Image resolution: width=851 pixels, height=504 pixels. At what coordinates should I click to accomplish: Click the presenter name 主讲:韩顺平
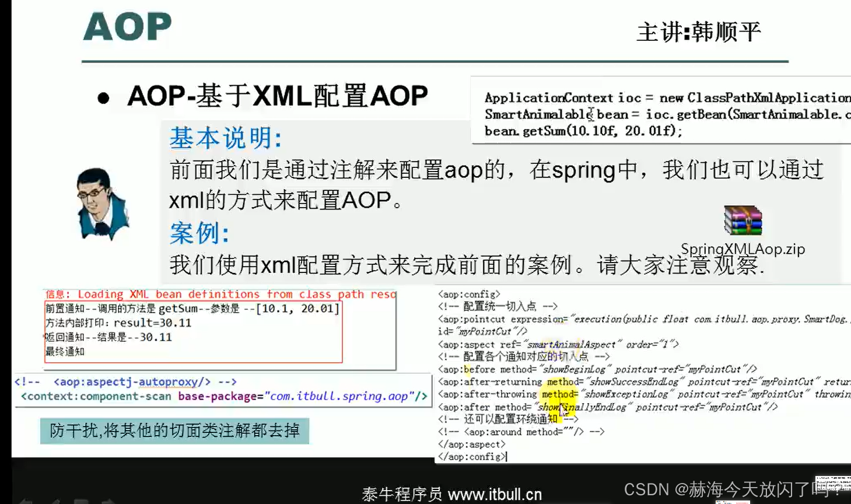pos(699,32)
